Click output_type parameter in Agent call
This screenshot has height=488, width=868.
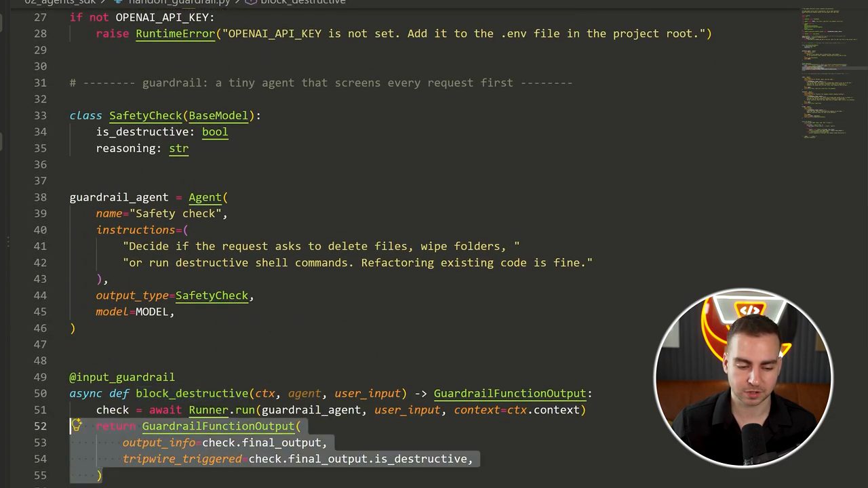132,296
